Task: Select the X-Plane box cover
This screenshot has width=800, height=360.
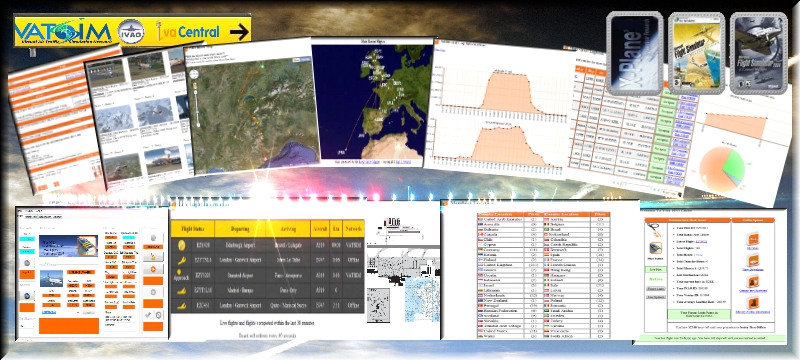Action: [x=634, y=54]
